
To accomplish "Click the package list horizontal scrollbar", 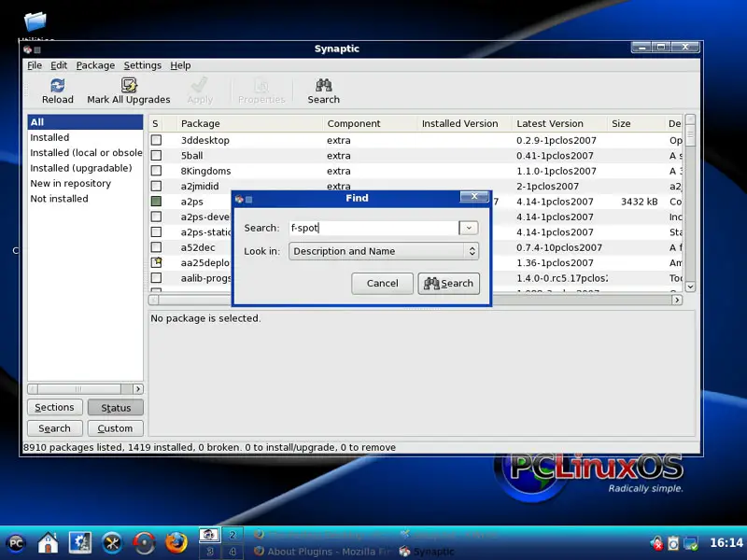I will (415, 300).
